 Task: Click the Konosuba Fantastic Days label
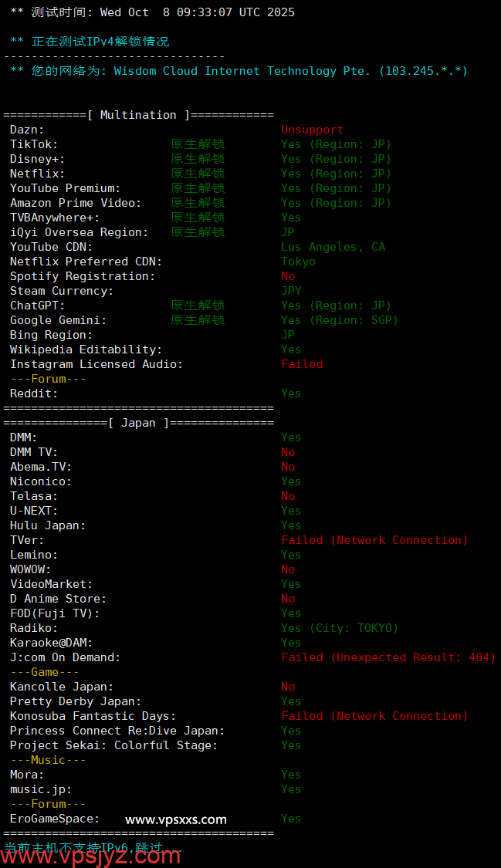(93, 716)
